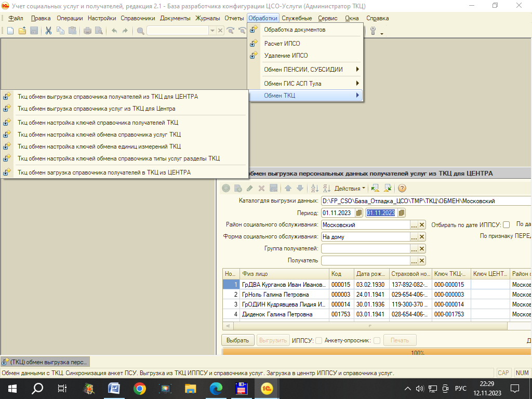Click the Получатель input field
The height and width of the screenshot is (399, 532).
tap(365, 260)
